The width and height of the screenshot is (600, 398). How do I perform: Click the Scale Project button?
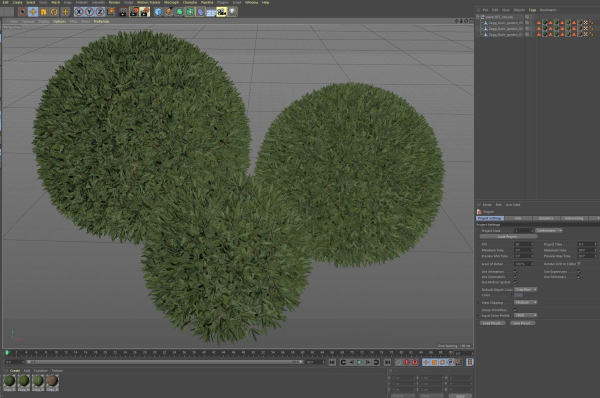(508, 237)
